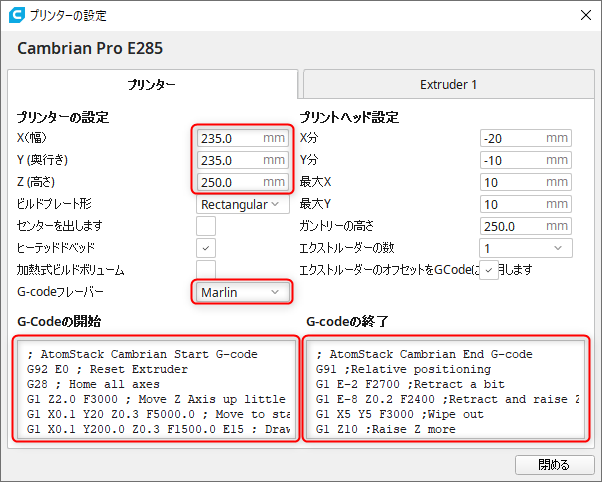The height and width of the screenshot is (482, 602).
Task: Close the printer settings dialog with X
Action: click(x=585, y=15)
